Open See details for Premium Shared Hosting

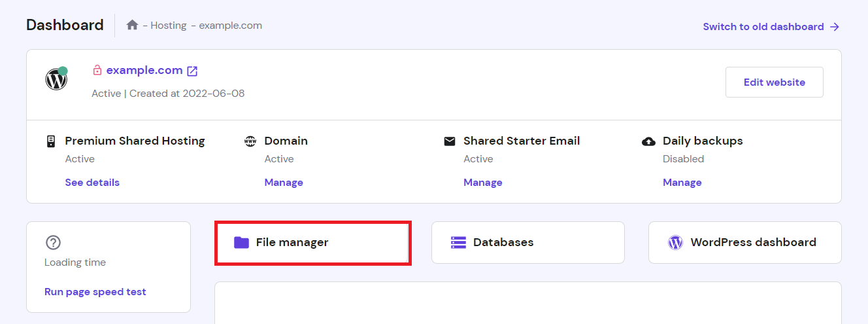[x=92, y=183]
